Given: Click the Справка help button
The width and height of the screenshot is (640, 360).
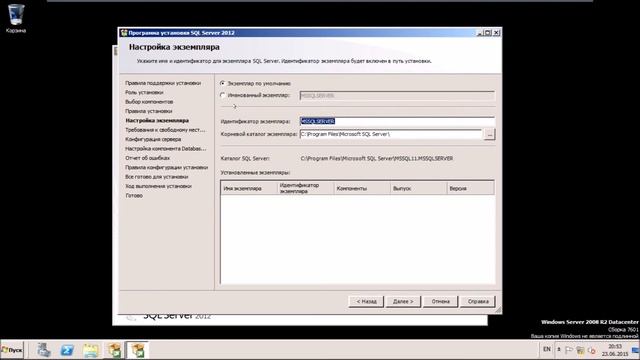Looking at the screenshot, I should pyautogui.click(x=478, y=302).
